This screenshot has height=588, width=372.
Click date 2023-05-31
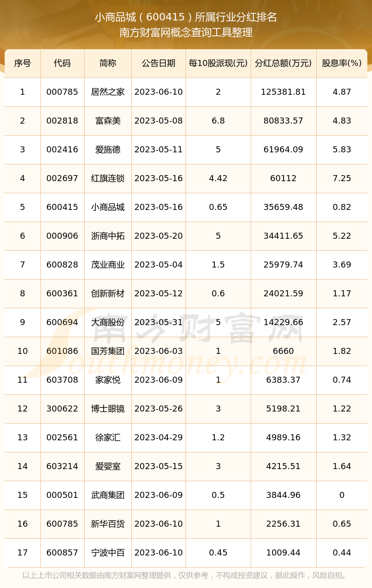tap(159, 322)
